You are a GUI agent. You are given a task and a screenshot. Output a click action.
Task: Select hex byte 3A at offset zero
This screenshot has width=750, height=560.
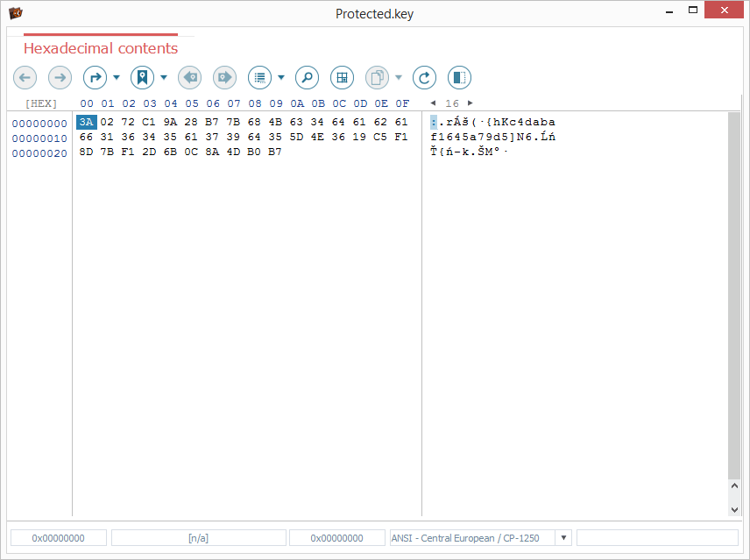click(x=86, y=122)
